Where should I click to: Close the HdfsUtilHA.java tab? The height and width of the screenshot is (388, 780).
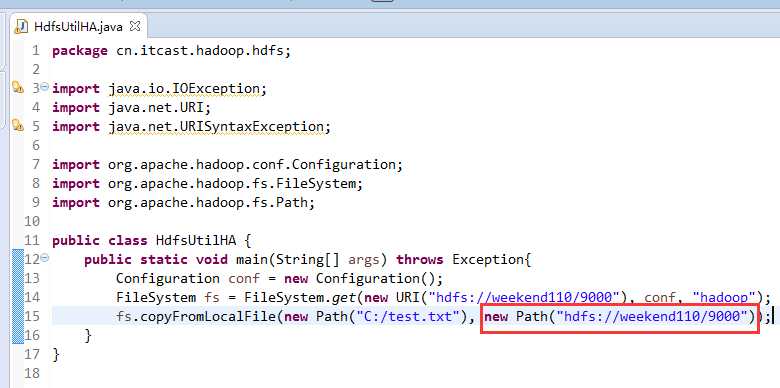coord(135,26)
